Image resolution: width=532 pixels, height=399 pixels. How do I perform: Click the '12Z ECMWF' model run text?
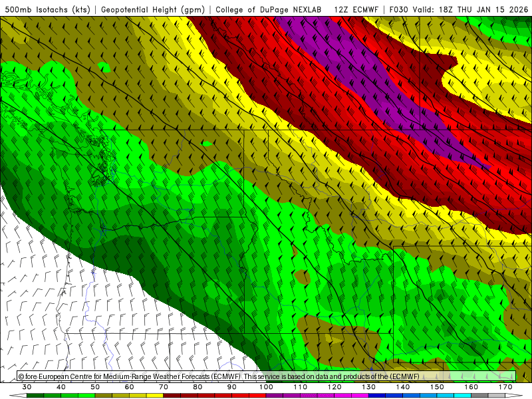tap(356, 10)
